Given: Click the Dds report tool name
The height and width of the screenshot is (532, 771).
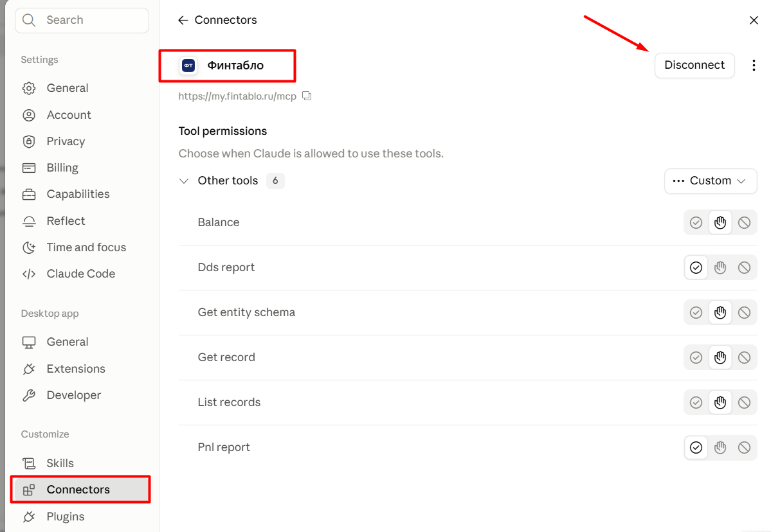Looking at the screenshot, I should pyautogui.click(x=226, y=268).
